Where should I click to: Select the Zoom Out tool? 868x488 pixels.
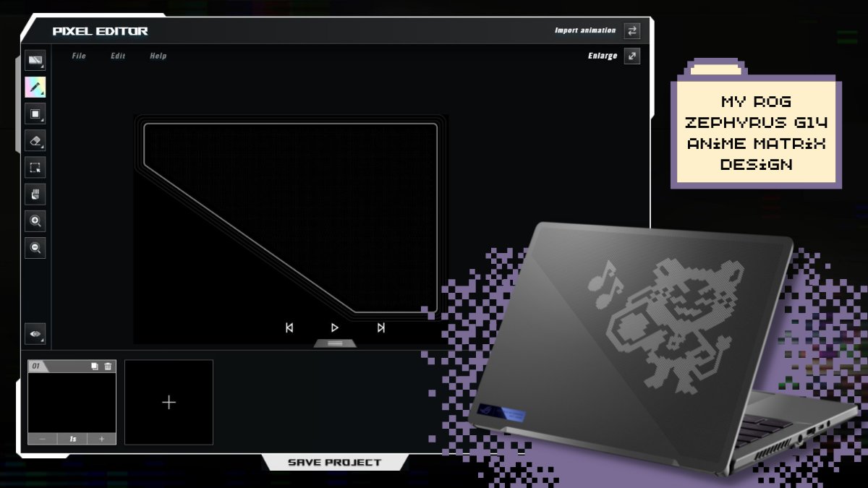click(x=35, y=248)
